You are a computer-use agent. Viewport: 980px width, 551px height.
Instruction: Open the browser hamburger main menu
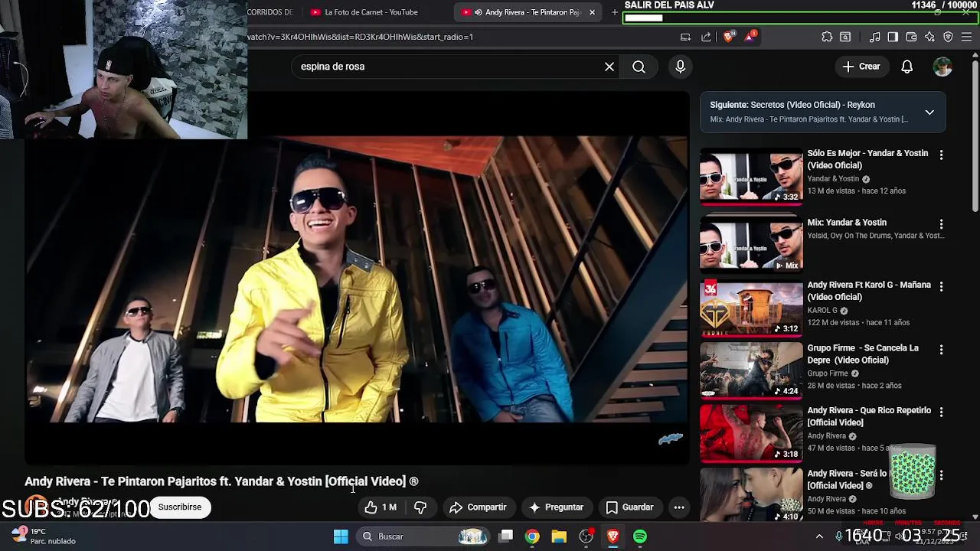click(x=966, y=37)
